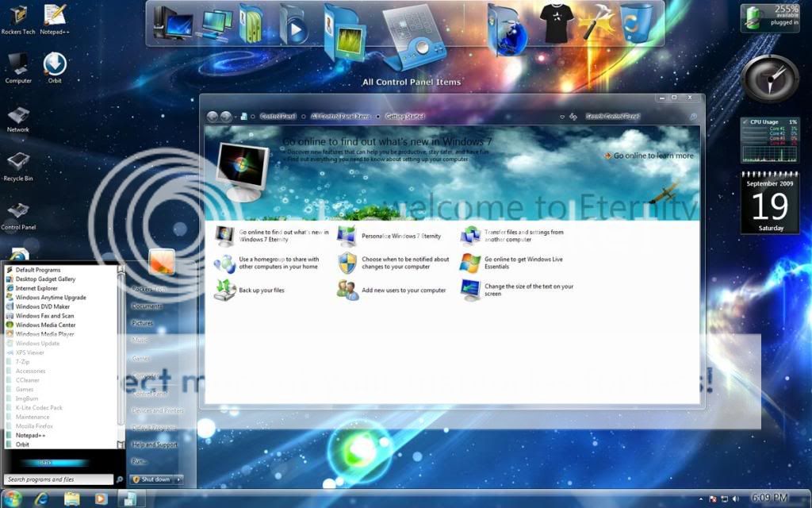The image size is (812, 508).
Task: Open the Shut down options arrow
Action: [178, 479]
